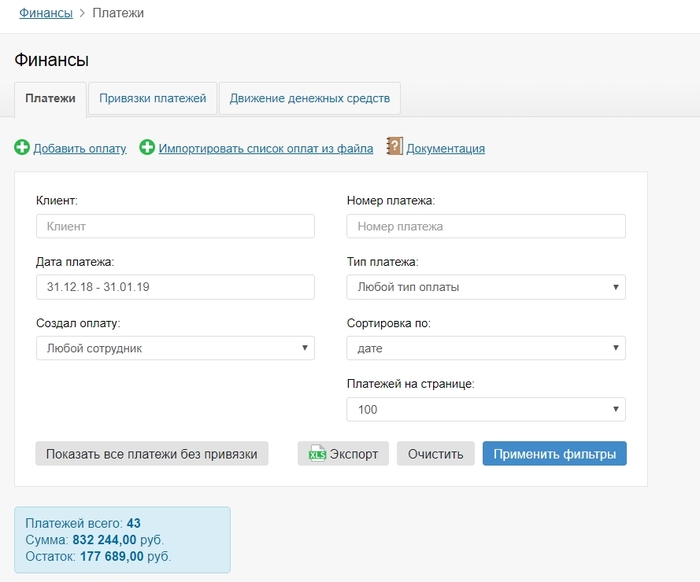The image size is (700, 582).
Task: Switch to the Привязки платежей tab
Action: (152, 99)
